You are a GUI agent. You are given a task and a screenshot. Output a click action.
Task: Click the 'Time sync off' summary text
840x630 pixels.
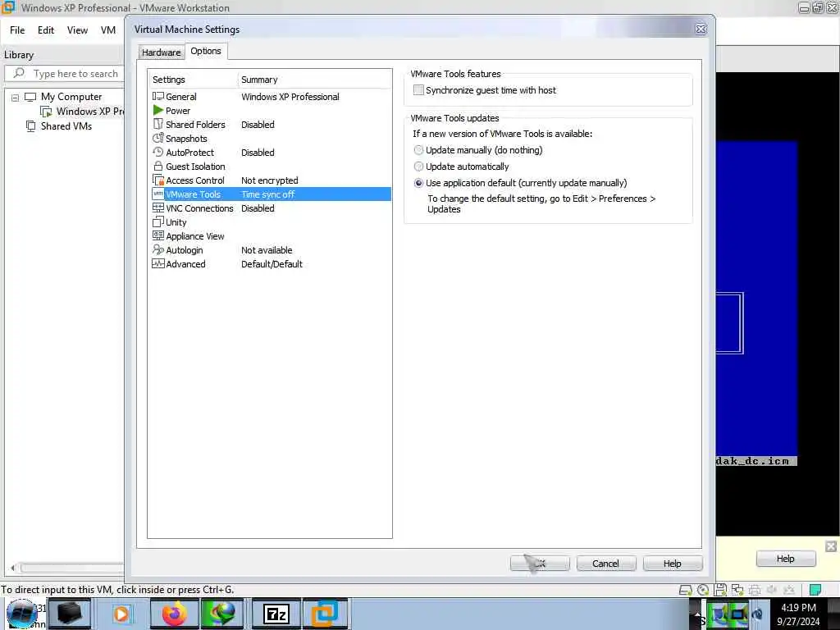pyautogui.click(x=268, y=194)
